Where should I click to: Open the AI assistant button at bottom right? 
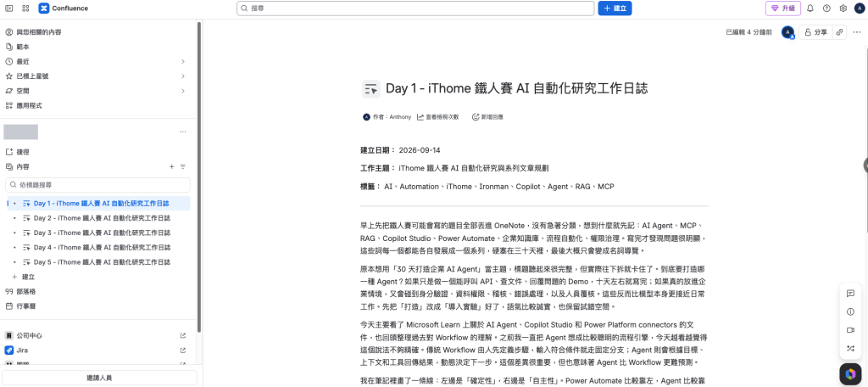tap(850, 373)
